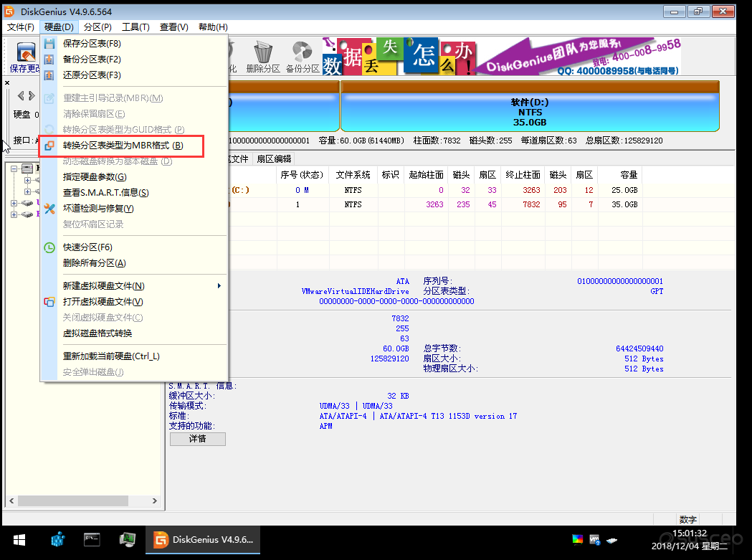Click the 文件系统 column header
The height and width of the screenshot is (560, 752).
click(x=353, y=175)
